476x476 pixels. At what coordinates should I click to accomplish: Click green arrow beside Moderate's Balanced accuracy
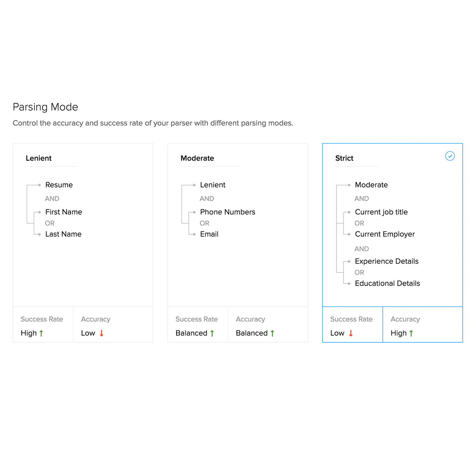coord(272,333)
